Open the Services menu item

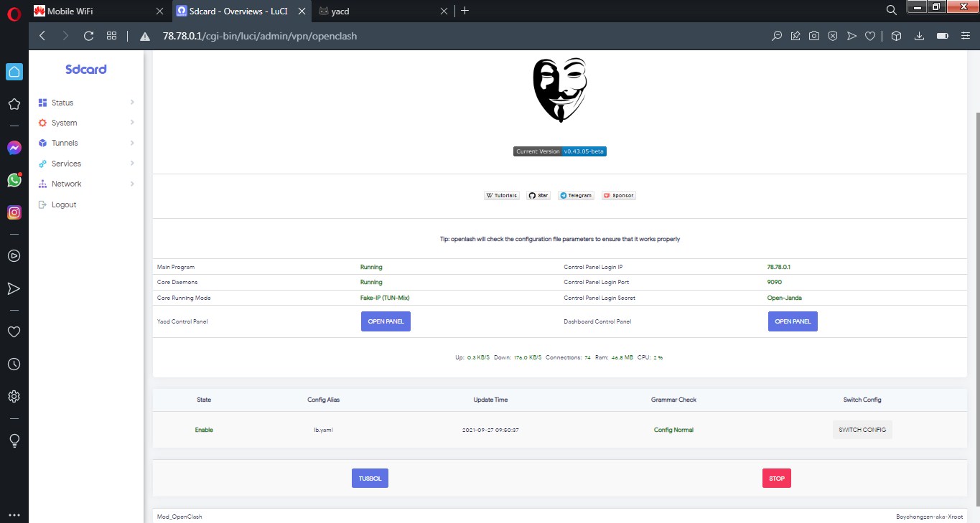pos(66,164)
